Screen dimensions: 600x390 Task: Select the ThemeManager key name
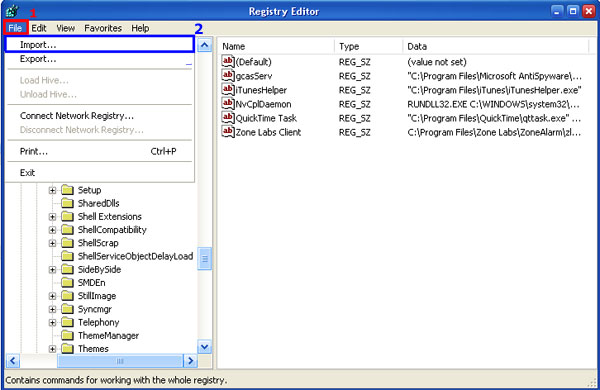[108, 336]
